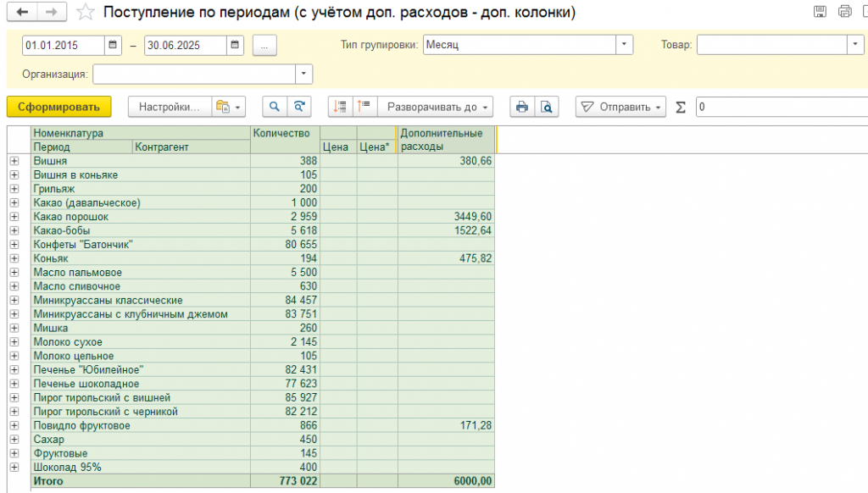Click the Find next icon

[x=299, y=107]
